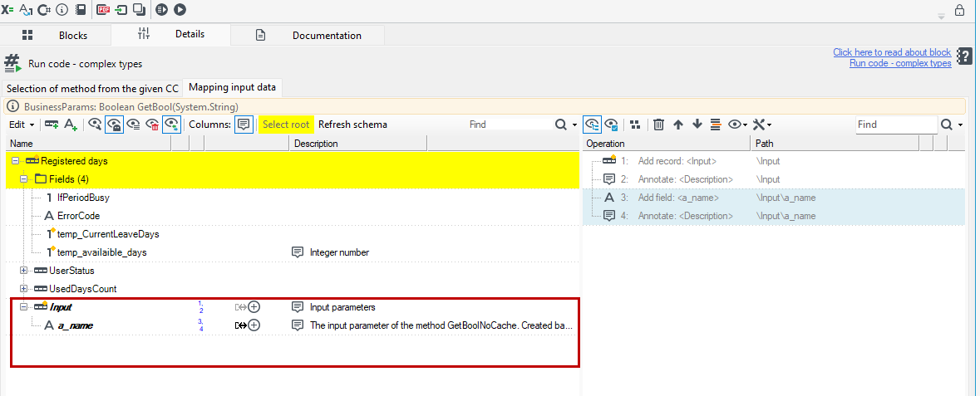Click the move down arrow icon
The height and width of the screenshot is (396, 980).
click(697, 125)
